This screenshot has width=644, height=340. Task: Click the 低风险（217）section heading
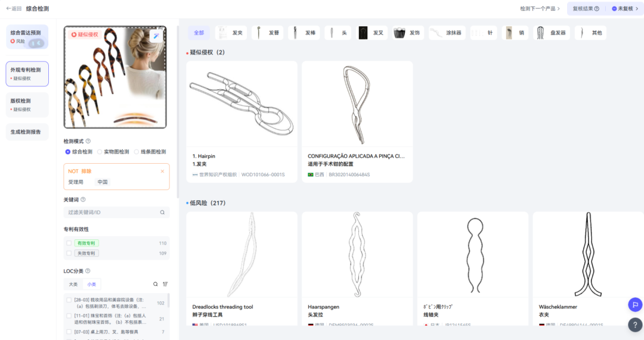tap(208, 203)
